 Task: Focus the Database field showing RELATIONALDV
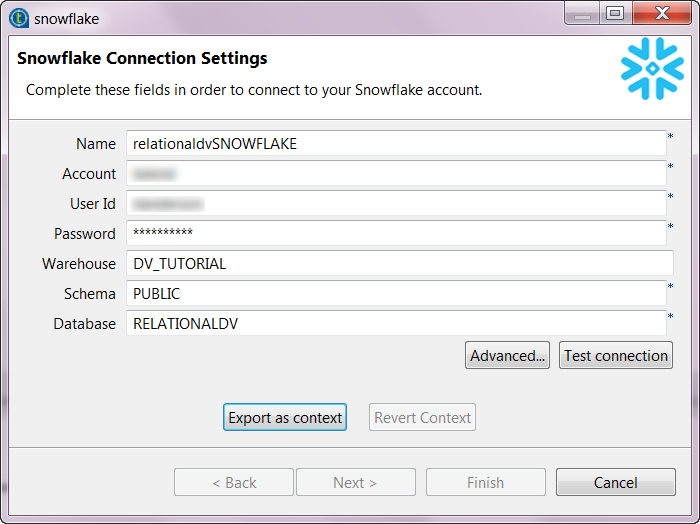[x=396, y=324]
